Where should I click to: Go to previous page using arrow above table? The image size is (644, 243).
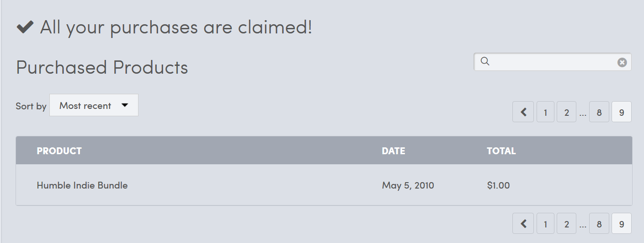pyautogui.click(x=523, y=112)
